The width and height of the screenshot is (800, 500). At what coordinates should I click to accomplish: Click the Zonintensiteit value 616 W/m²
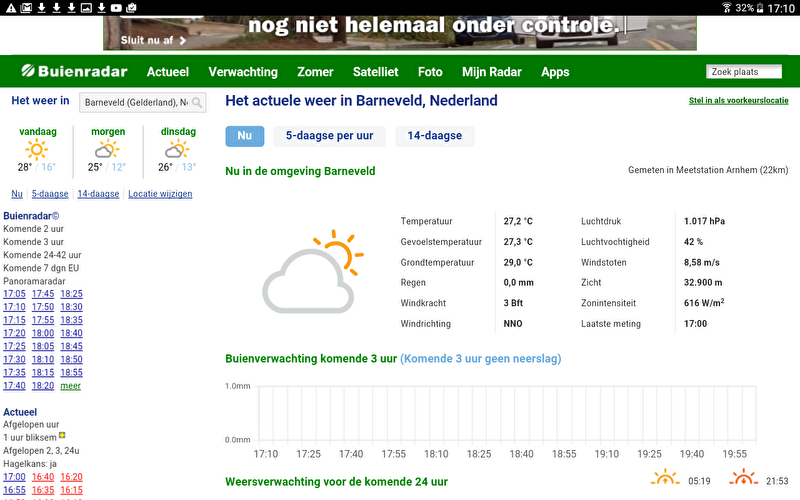pyautogui.click(x=704, y=303)
